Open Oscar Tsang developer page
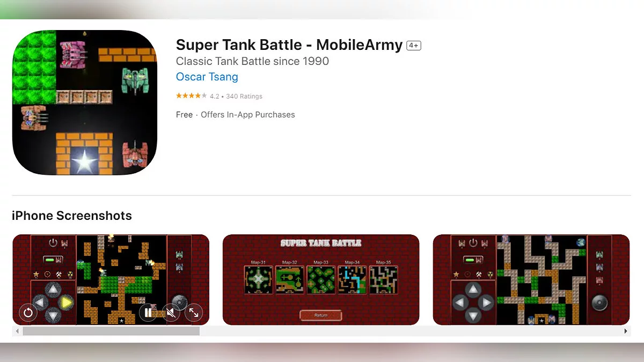This screenshot has width=644, height=362. click(x=207, y=77)
